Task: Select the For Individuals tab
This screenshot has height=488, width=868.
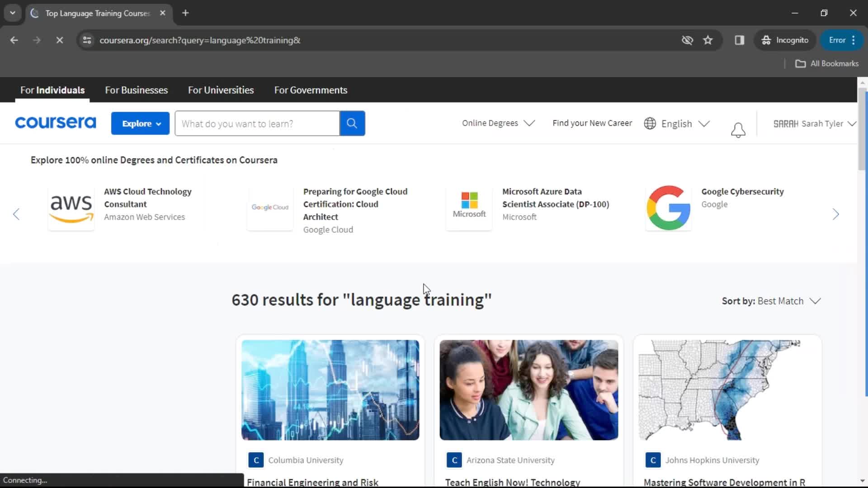Action: (52, 90)
